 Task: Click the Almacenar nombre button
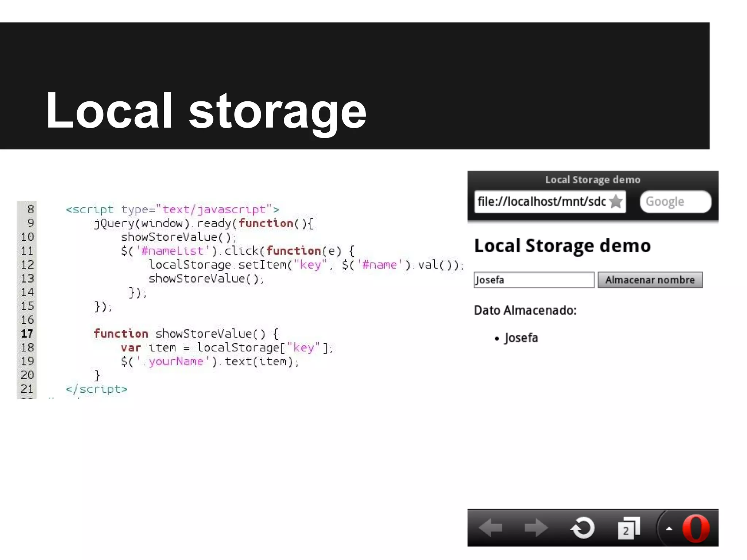click(x=650, y=280)
